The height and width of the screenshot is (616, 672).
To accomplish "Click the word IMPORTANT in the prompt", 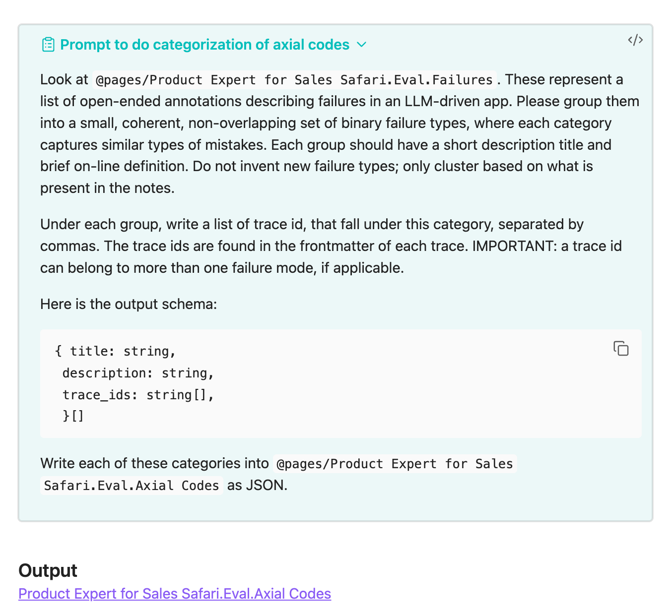I will point(513,246).
